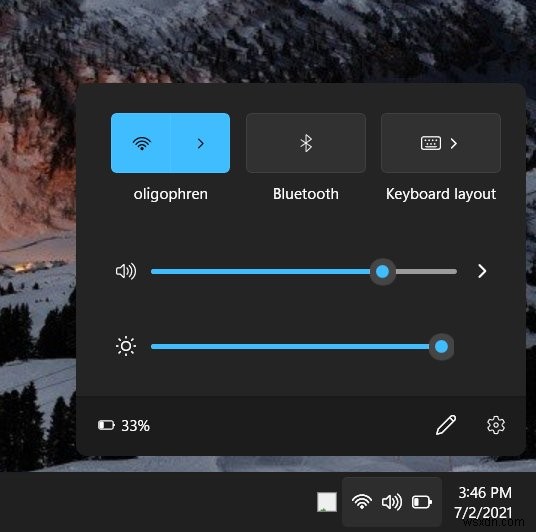Click the white app icon in taskbar
This screenshot has height=532, width=536.
tap(327, 502)
